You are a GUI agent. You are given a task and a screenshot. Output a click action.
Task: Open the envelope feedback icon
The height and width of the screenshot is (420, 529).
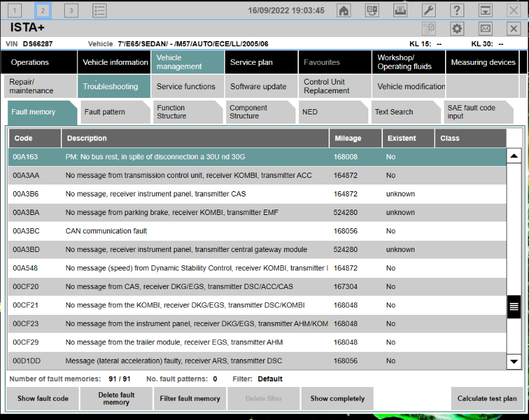click(x=485, y=28)
